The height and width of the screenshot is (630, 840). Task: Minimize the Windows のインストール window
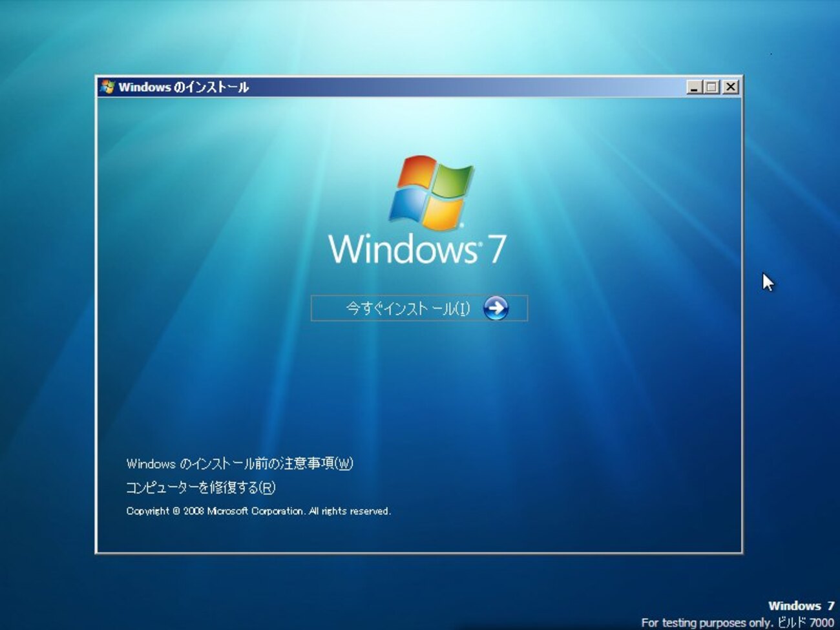click(x=694, y=87)
